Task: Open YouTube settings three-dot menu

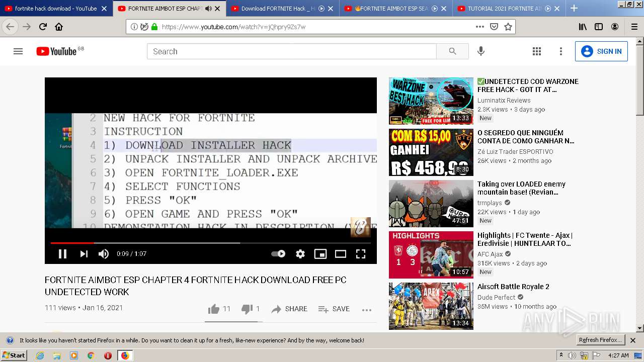Action: pos(561,51)
